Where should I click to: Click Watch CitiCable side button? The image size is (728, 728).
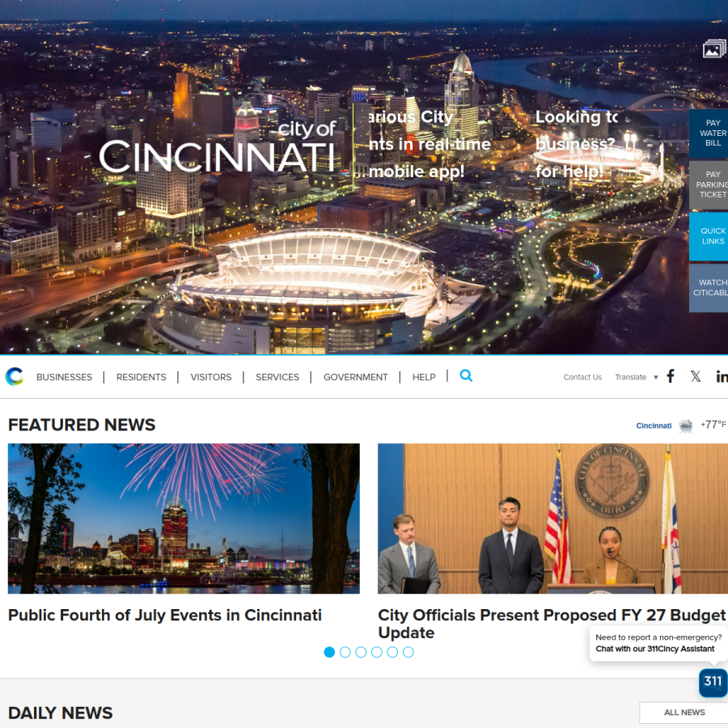pos(709,288)
